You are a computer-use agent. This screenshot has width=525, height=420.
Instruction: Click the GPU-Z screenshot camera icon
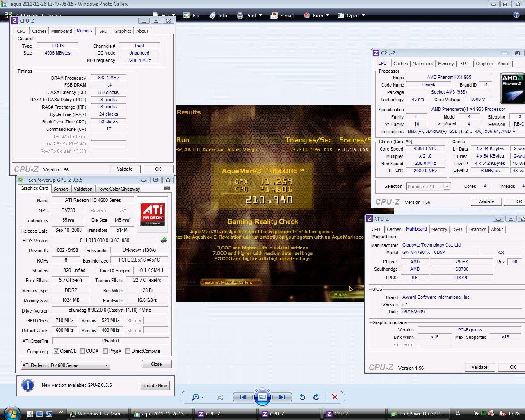click(x=167, y=188)
